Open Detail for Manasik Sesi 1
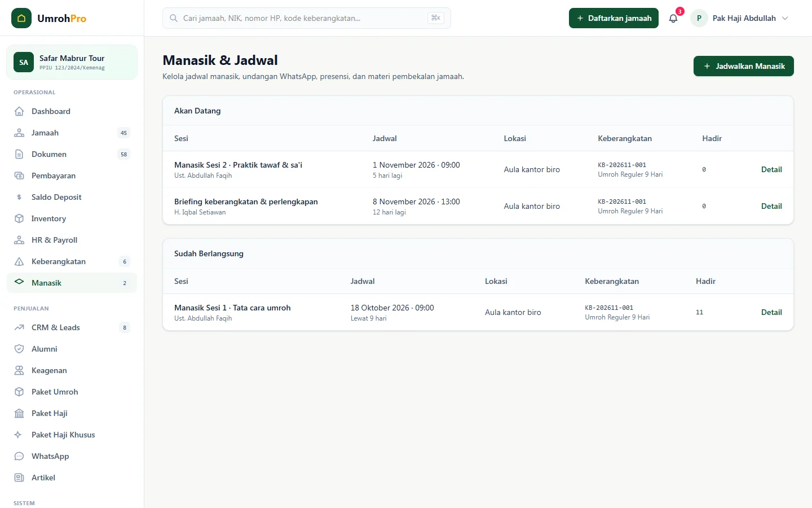Image resolution: width=812 pixels, height=508 pixels. (x=771, y=312)
